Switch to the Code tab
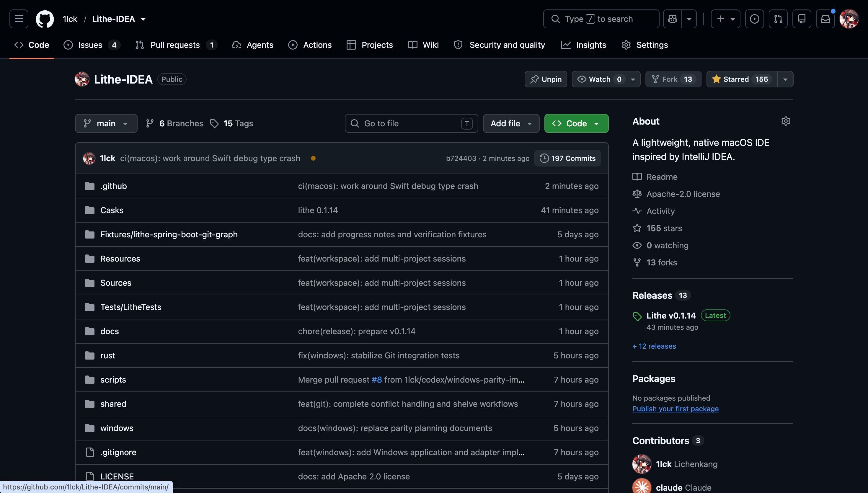 click(32, 45)
